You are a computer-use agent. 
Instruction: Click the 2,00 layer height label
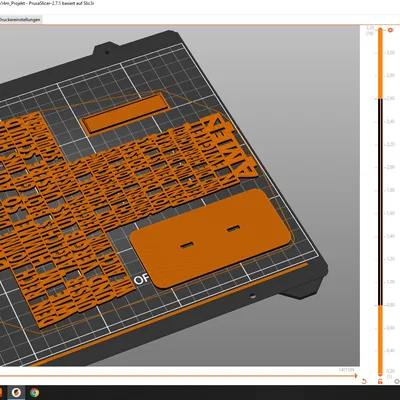pos(390,167)
